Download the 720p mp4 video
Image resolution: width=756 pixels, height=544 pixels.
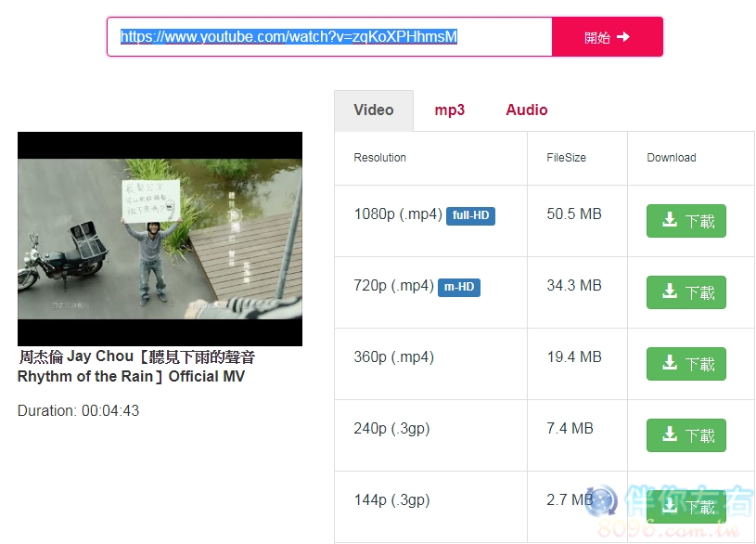coord(686,292)
